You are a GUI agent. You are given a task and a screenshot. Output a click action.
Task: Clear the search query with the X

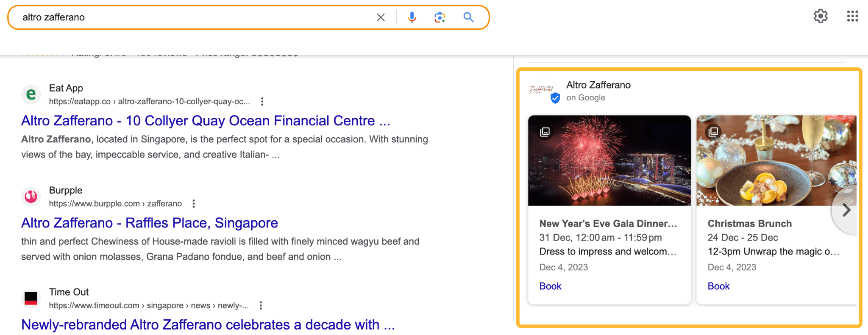pos(380,17)
